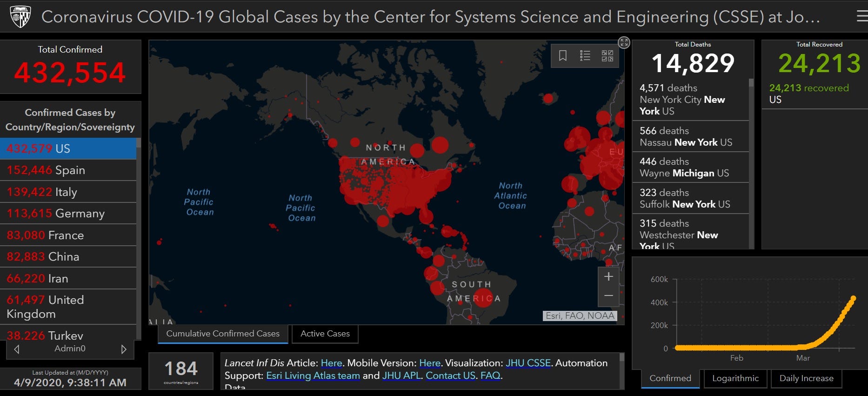This screenshot has height=396, width=868.
Task: Switch to Cumulative Confirmed Cases tab
Action: tap(223, 334)
